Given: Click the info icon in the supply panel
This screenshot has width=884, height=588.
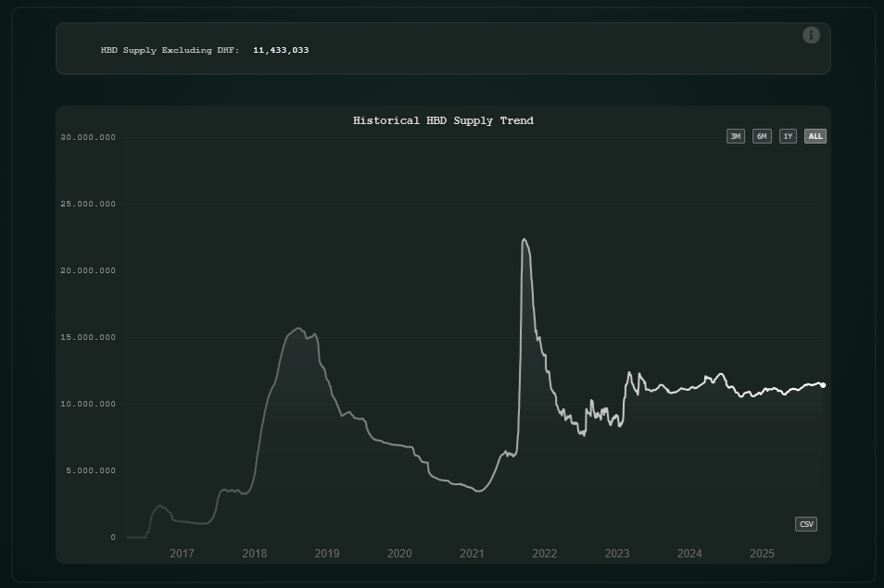Looking at the screenshot, I should tap(811, 35).
